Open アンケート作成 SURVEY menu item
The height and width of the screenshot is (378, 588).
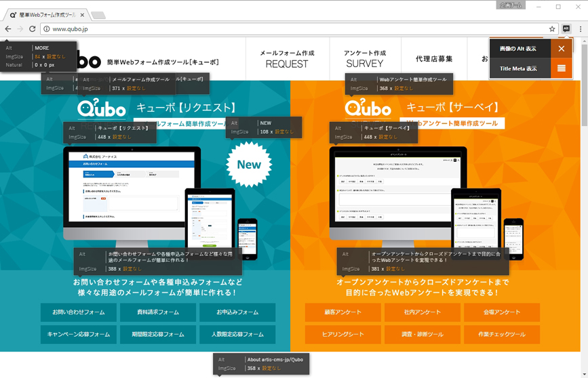[x=365, y=59]
